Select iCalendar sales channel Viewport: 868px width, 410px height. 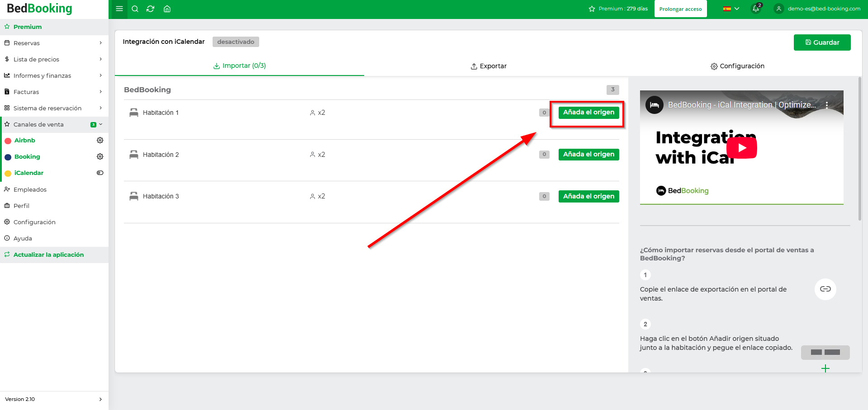click(x=29, y=173)
